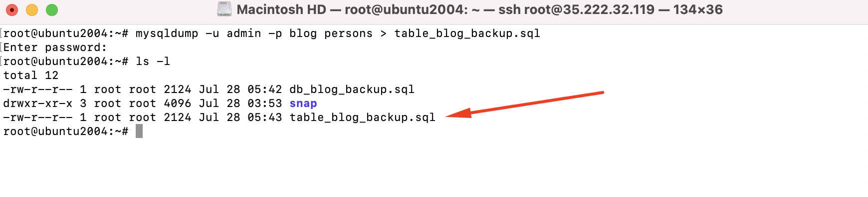Click the 'Enter password:' line

pos(55,47)
